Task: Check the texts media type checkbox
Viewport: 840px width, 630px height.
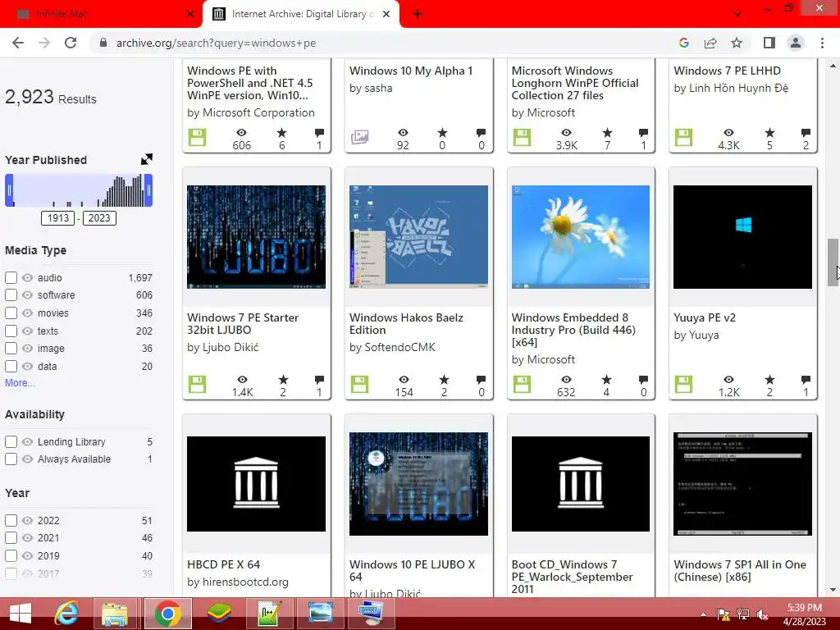Action: 11,331
